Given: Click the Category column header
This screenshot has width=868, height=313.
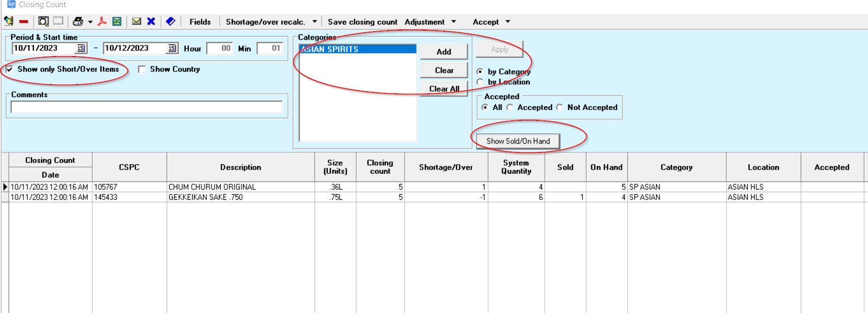Looking at the screenshot, I should pos(677,167).
